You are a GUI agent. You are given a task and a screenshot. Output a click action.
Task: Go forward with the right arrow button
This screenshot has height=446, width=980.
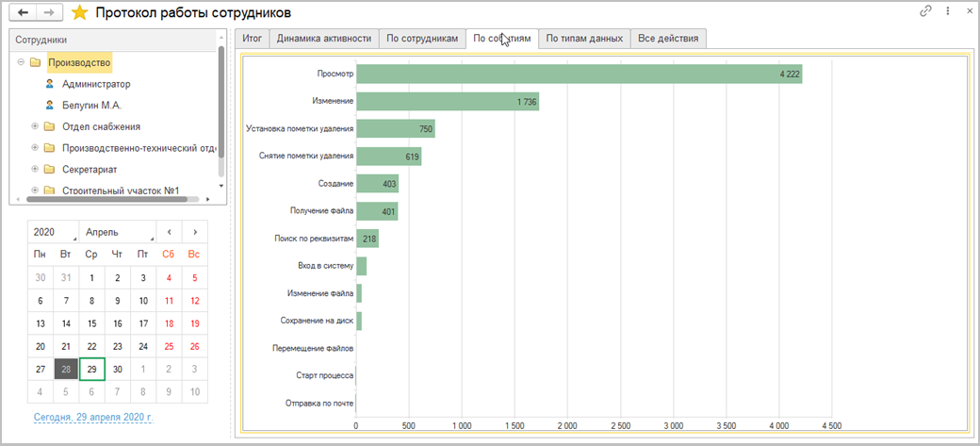tap(48, 12)
